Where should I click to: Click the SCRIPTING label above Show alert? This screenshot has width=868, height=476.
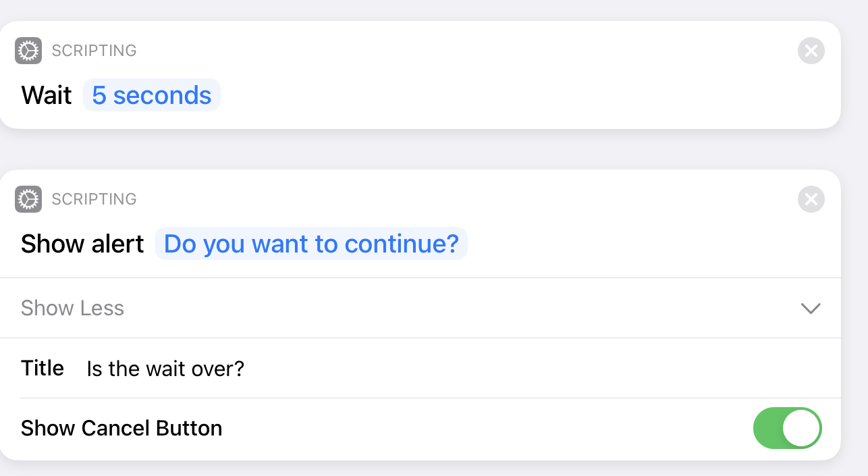click(x=94, y=199)
